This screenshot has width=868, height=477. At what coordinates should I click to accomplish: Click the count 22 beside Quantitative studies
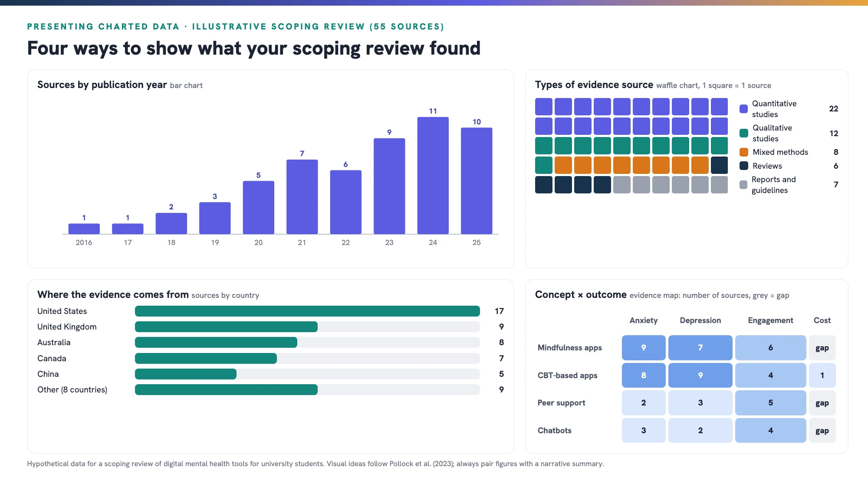coord(834,109)
